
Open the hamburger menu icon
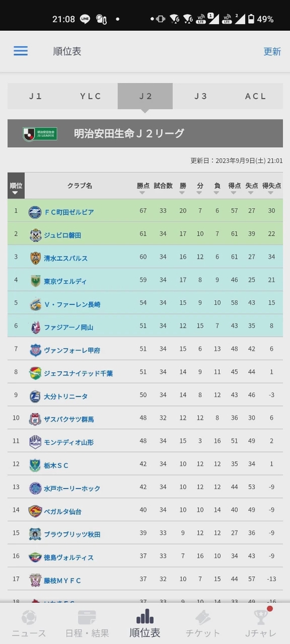click(x=20, y=51)
